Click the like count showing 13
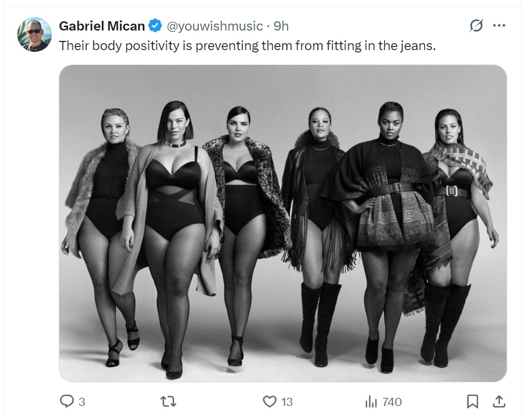The width and height of the screenshot is (532, 414). [286, 402]
